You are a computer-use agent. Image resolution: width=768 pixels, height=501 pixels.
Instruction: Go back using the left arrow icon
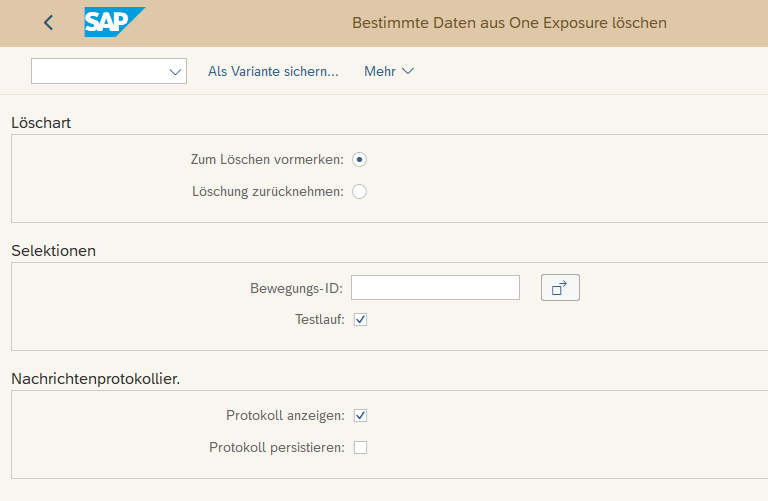pos(49,22)
